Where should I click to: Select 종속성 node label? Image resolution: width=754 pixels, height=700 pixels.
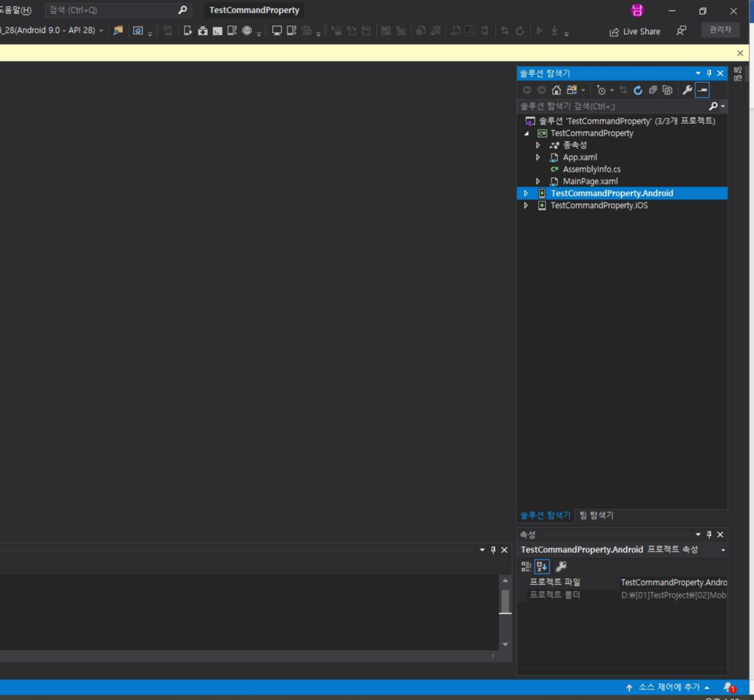point(575,145)
